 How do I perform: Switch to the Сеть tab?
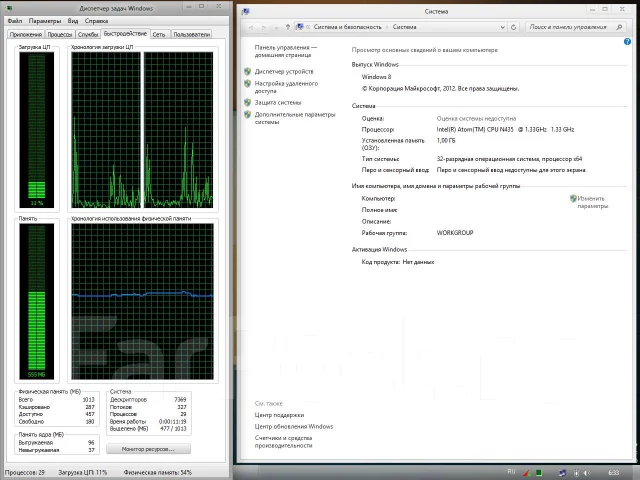click(x=159, y=35)
